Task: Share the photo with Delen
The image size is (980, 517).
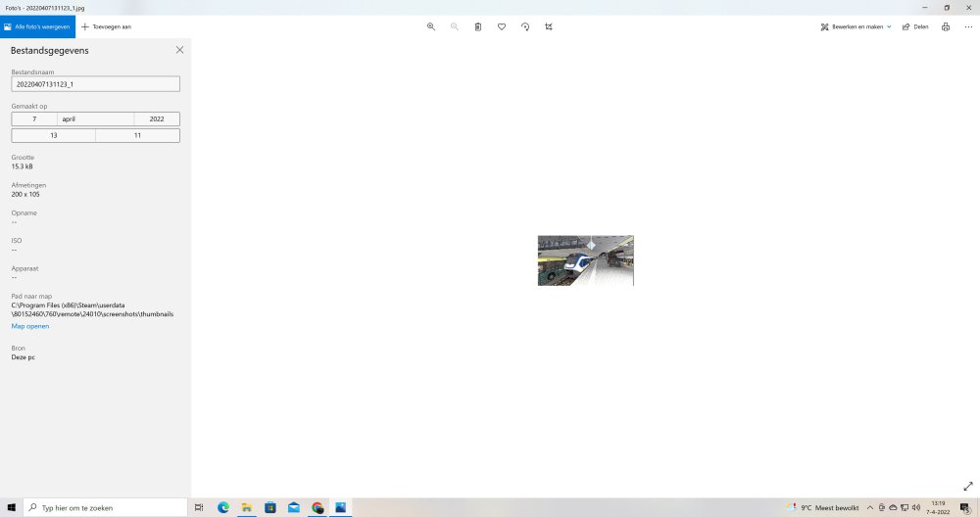Action: tap(915, 26)
